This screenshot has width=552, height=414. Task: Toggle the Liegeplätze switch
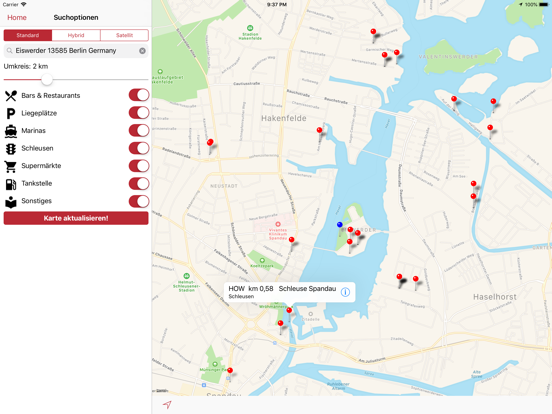[139, 113]
